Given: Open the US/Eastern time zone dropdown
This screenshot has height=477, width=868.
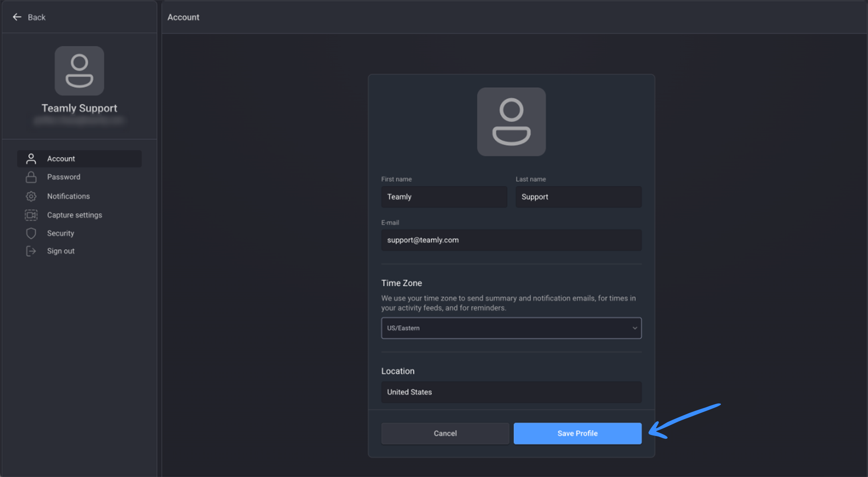Looking at the screenshot, I should pyautogui.click(x=511, y=328).
